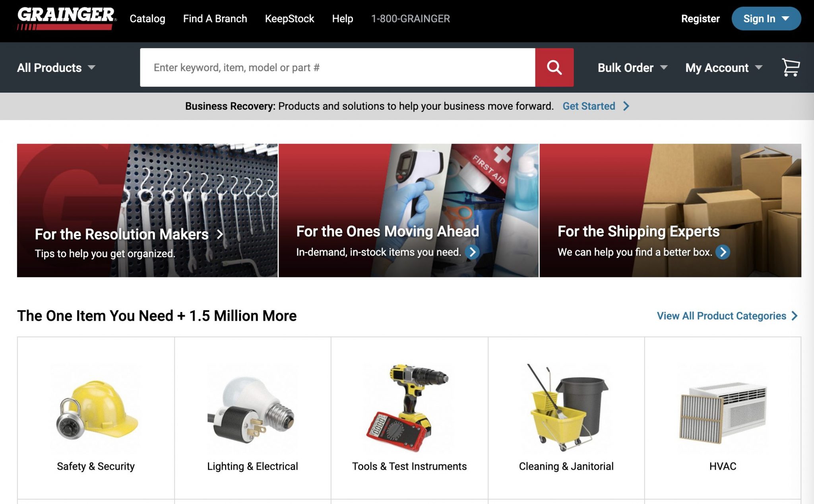Open the Help menu item
The height and width of the screenshot is (504, 814).
[x=343, y=19]
